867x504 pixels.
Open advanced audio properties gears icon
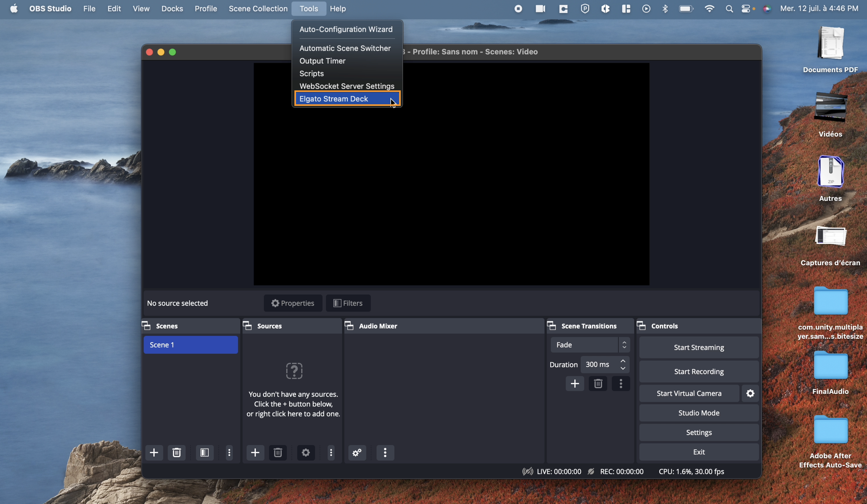[357, 452]
